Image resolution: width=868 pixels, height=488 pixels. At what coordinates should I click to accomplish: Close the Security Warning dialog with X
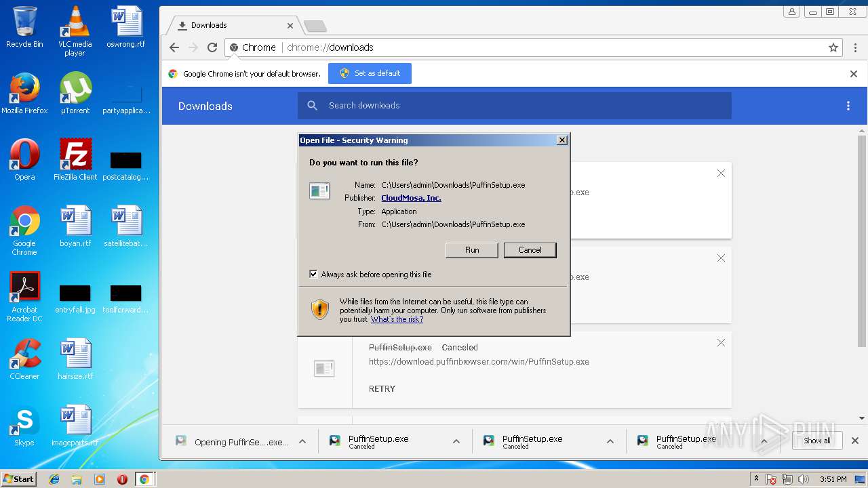click(x=561, y=140)
